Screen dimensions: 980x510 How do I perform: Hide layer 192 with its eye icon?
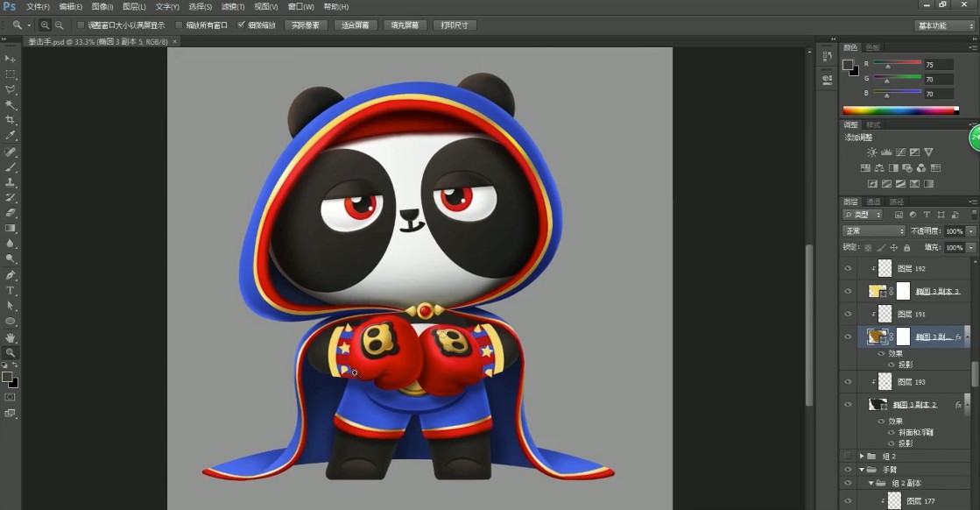click(848, 269)
